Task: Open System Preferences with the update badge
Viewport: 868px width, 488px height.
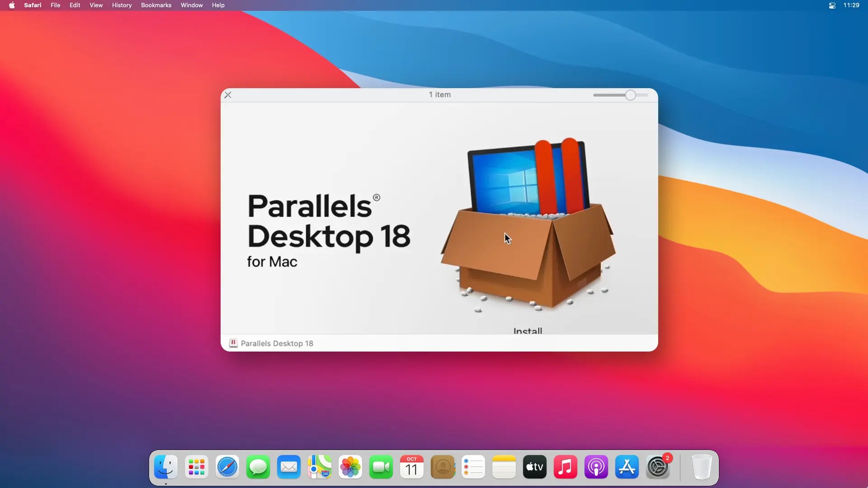Action: click(x=658, y=468)
